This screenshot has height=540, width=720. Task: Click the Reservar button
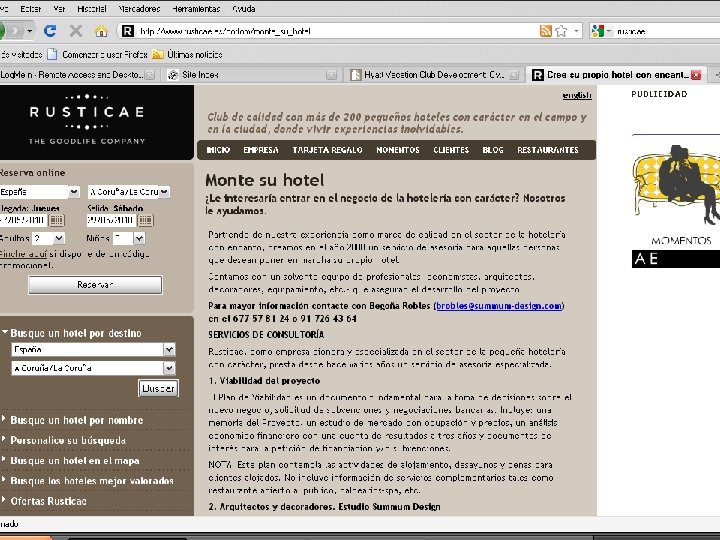click(x=95, y=285)
